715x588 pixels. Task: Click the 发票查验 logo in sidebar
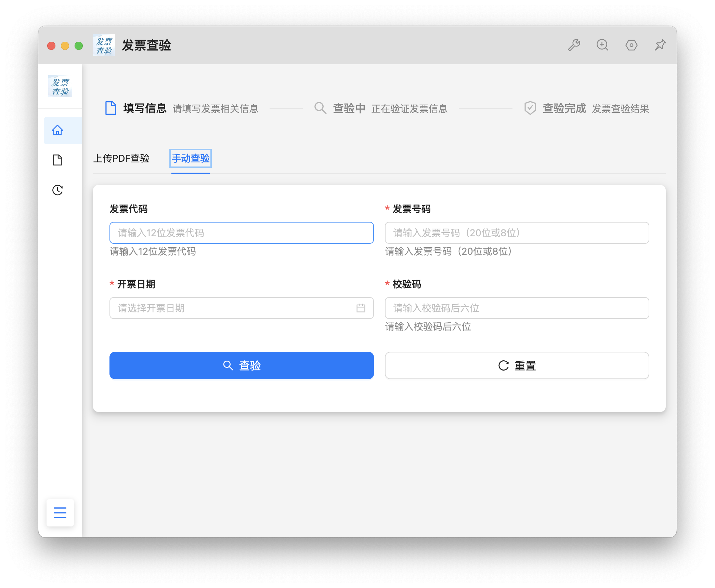click(x=60, y=86)
